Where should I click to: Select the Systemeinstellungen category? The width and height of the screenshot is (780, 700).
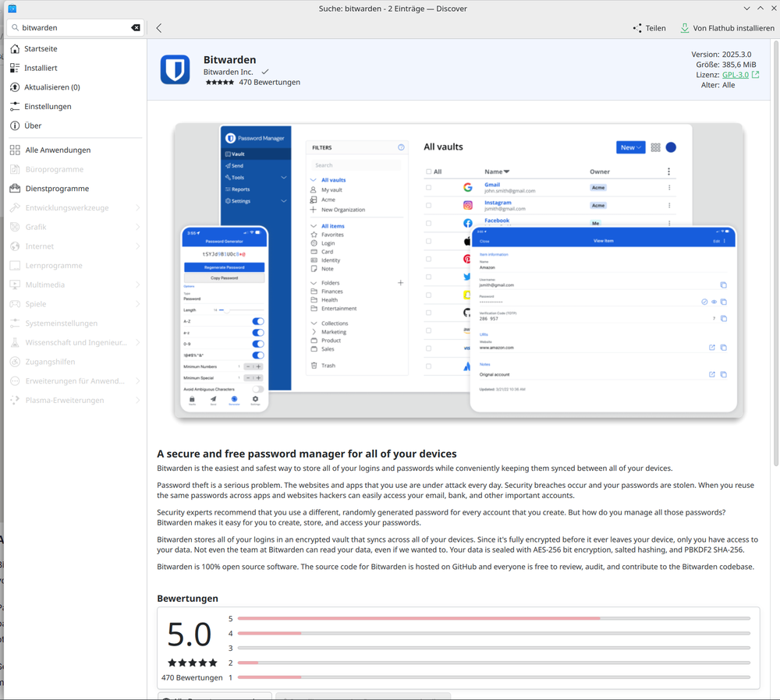coord(75,323)
